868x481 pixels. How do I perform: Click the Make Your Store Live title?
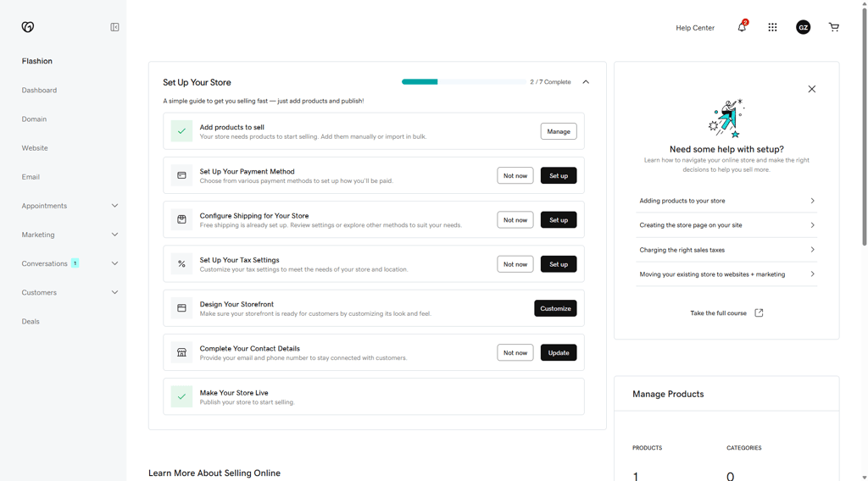point(234,393)
